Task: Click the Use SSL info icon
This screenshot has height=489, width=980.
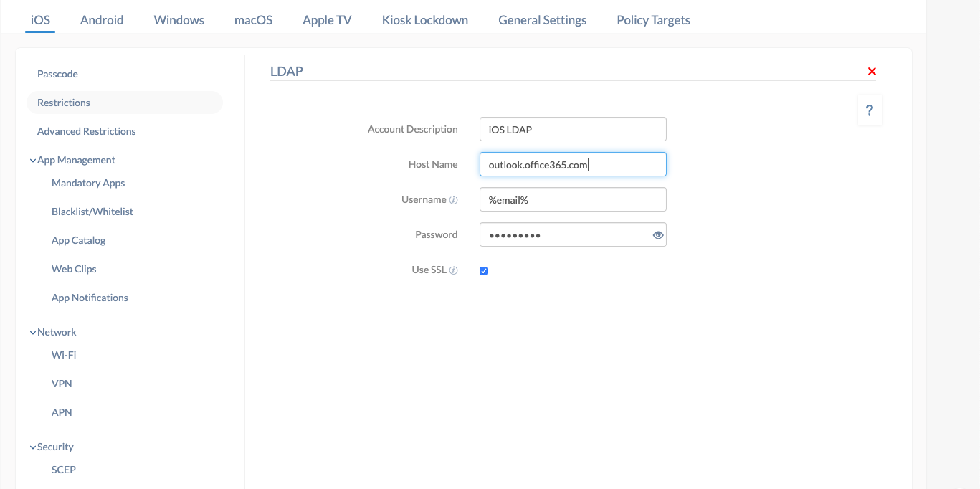Action: (454, 270)
